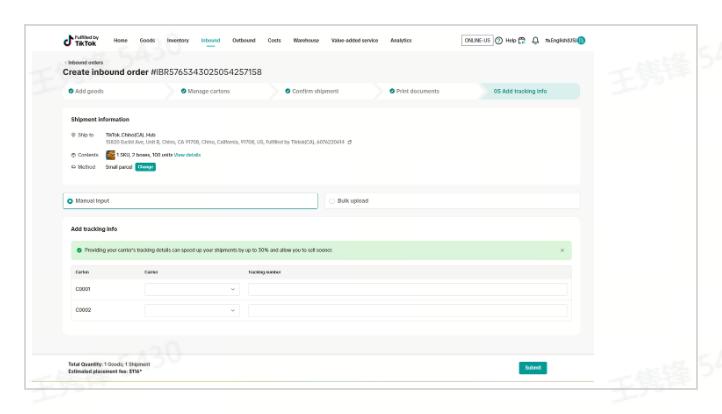Open the Home menu
Image resolution: width=722 pixels, height=414 pixels.
pyautogui.click(x=121, y=41)
